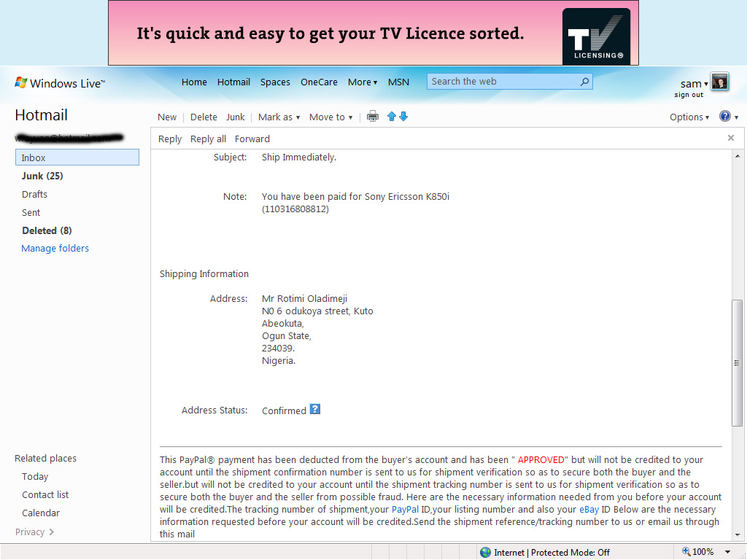Click the search magnifier icon

(x=584, y=82)
